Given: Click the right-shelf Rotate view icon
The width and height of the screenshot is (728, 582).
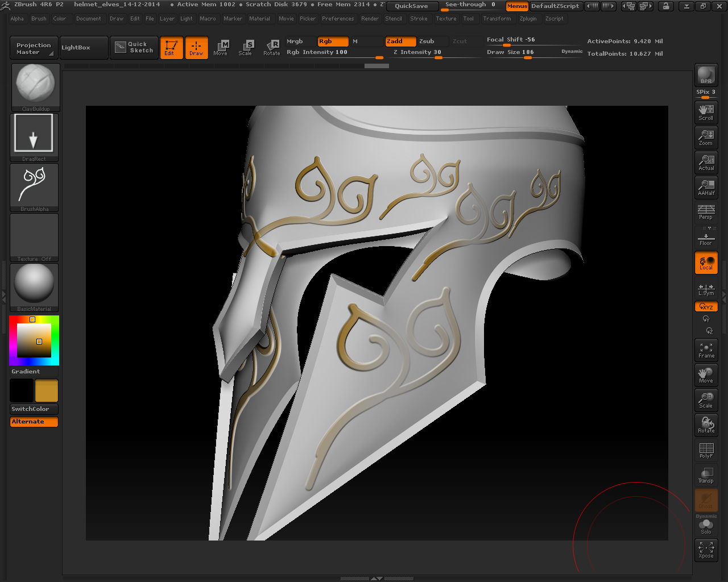Looking at the screenshot, I should pos(706,425).
